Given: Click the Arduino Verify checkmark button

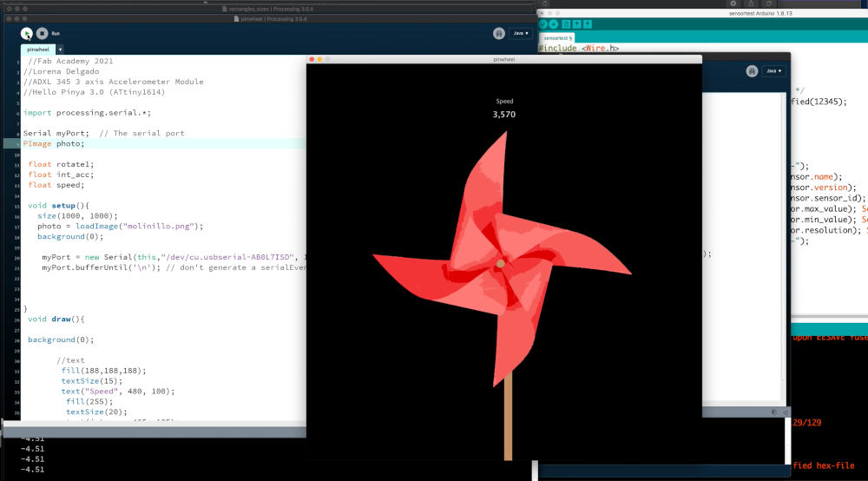Looking at the screenshot, I should [x=542, y=24].
